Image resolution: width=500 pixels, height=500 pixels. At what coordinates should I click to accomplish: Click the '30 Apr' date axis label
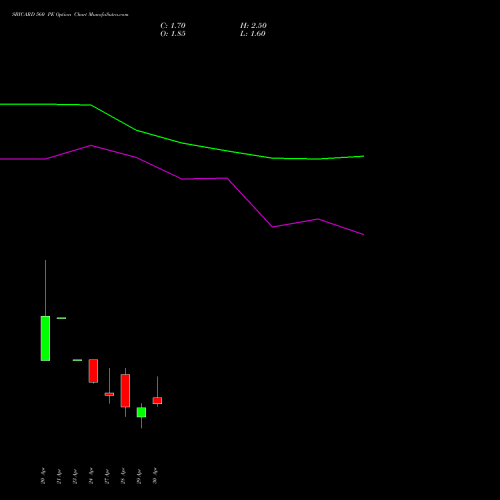pos(155,476)
